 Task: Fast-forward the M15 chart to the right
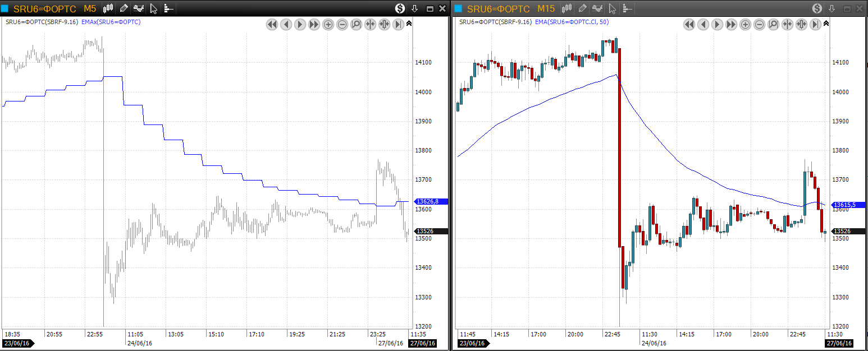click(x=731, y=25)
